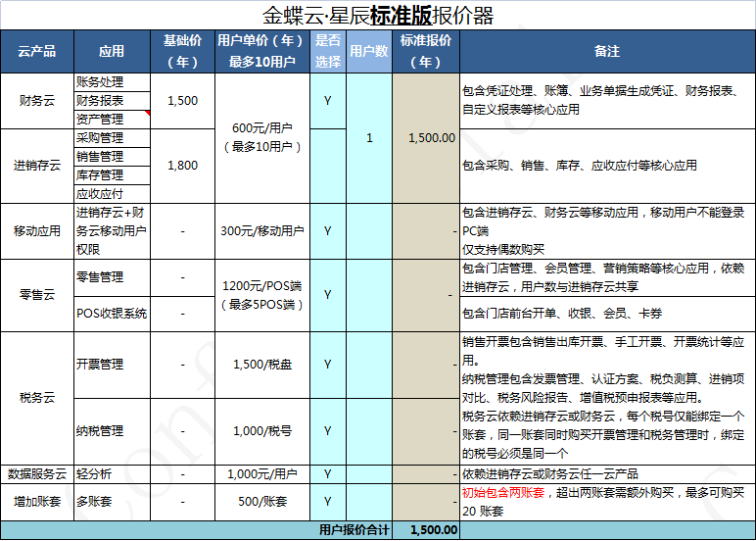
Task: Click the 进销存云+财务云移动用户权限 cell
Action: click(x=113, y=231)
